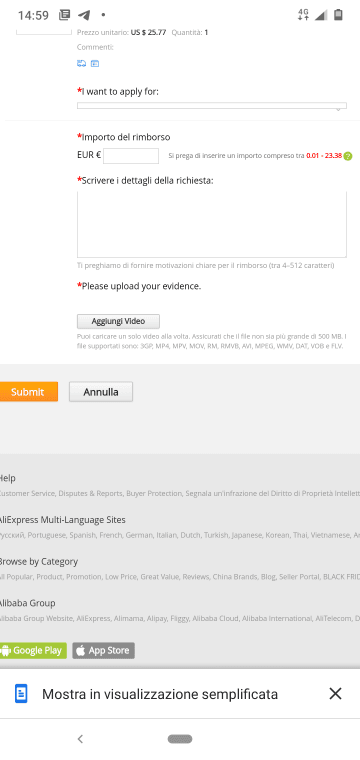Submit the refund request
This screenshot has width=360, height=760.
pyautogui.click(x=28, y=392)
